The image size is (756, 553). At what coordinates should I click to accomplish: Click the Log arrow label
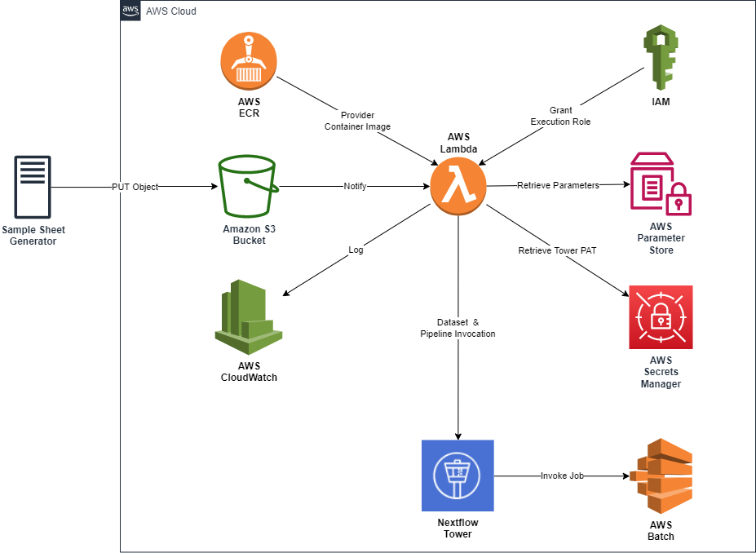356,250
